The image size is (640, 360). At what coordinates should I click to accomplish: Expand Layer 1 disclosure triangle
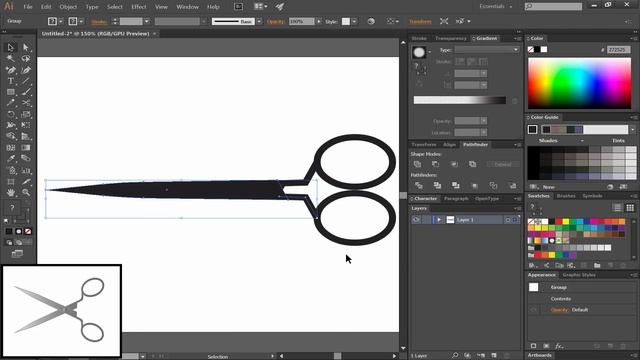[439, 220]
